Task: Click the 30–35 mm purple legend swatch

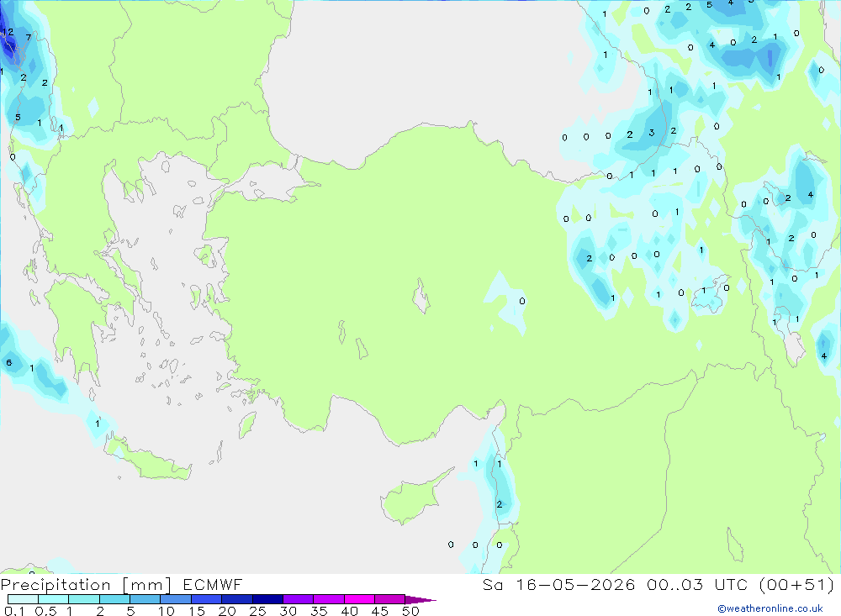Action: coord(299,599)
